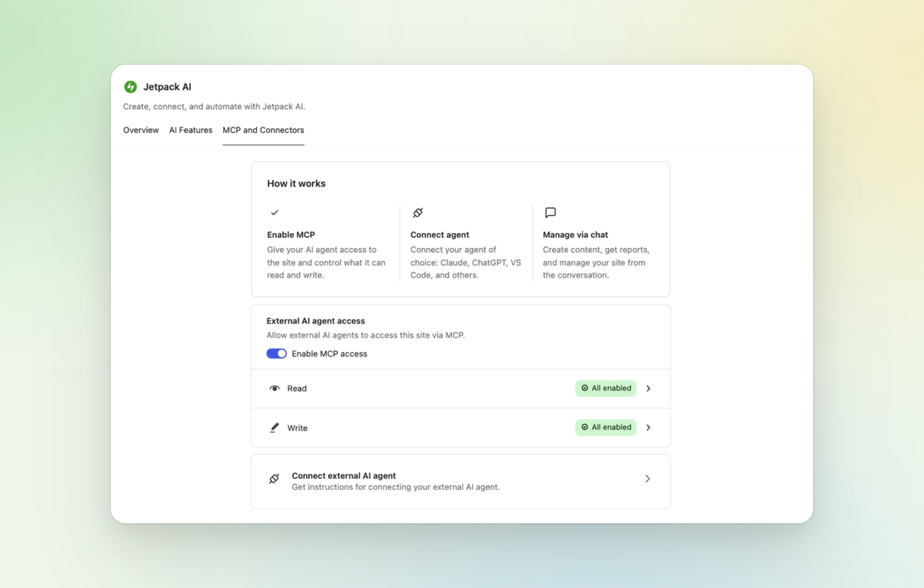Click the All enabled badge in Write row
Viewport: 924px width, 588px height.
pyautogui.click(x=606, y=428)
